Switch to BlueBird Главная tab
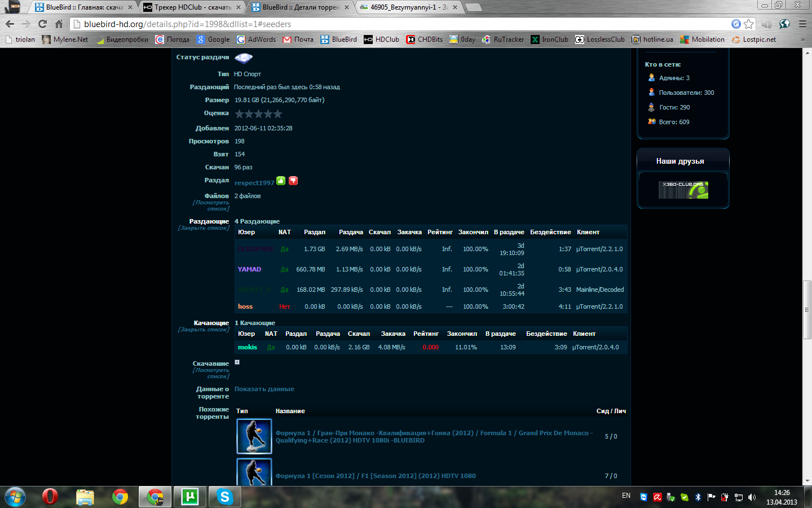 pyautogui.click(x=84, y=7)
